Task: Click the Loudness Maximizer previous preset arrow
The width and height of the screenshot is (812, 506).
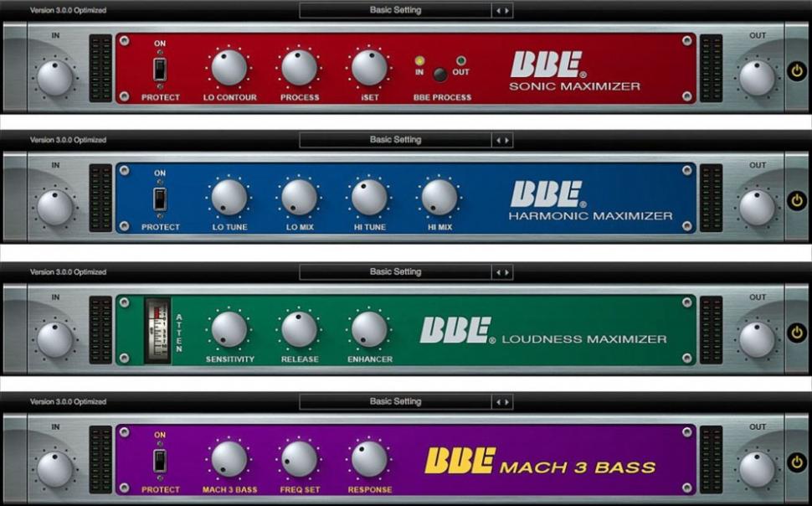Action: point(497,272)
